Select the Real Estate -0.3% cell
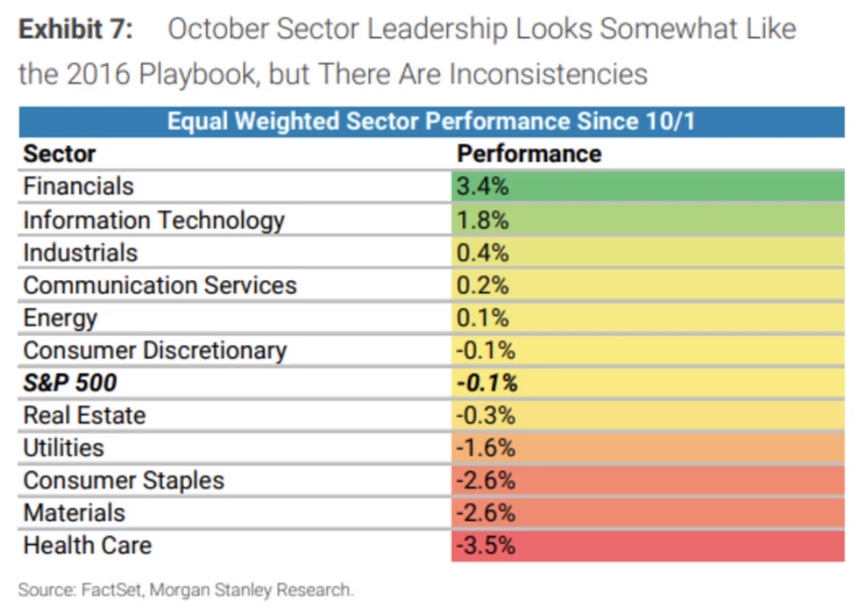The height and width of the screenshot is (609, 868). pos(648,416)
